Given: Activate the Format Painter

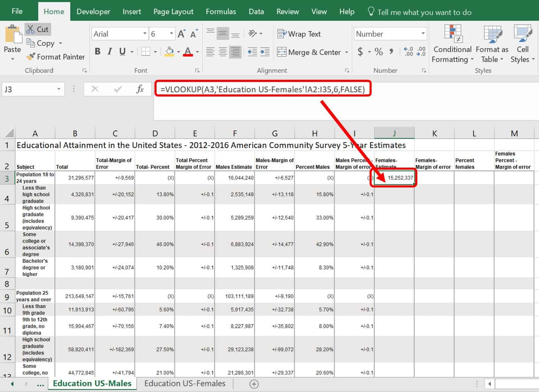Looking at the screenshot, I should (55, 56).
